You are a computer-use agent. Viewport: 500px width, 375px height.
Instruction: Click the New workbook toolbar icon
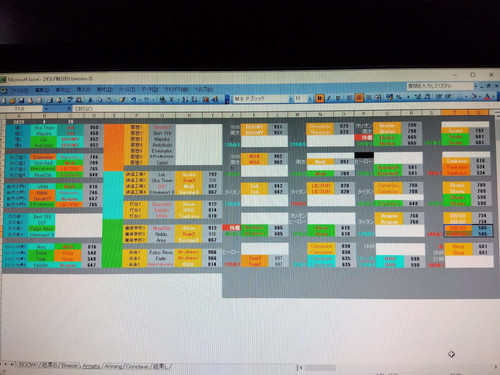[3, 100]
